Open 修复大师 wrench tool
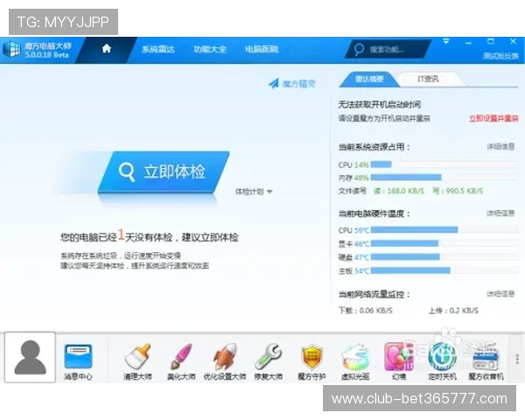The height and width of the screenshot is (420, 525). [x=269, y=362]
